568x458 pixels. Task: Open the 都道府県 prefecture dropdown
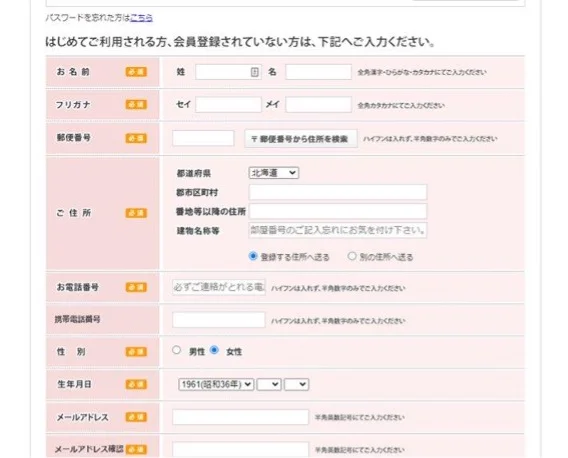(x=274, y=173)
